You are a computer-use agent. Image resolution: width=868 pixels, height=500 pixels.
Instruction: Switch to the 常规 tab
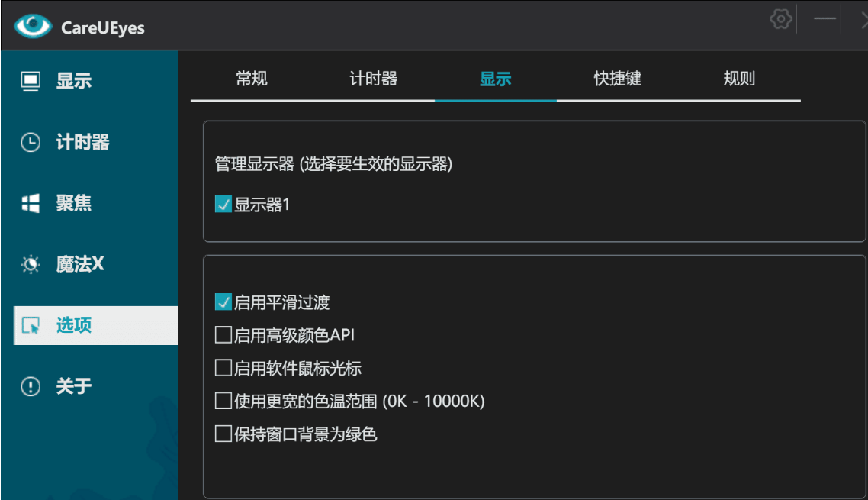coord(252,79)
